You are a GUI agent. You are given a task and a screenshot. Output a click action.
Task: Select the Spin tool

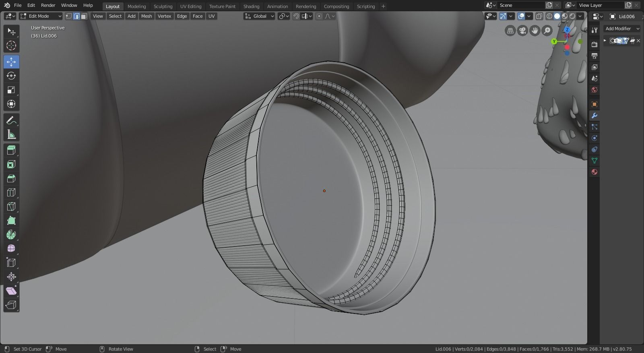[x=11, y=235]
